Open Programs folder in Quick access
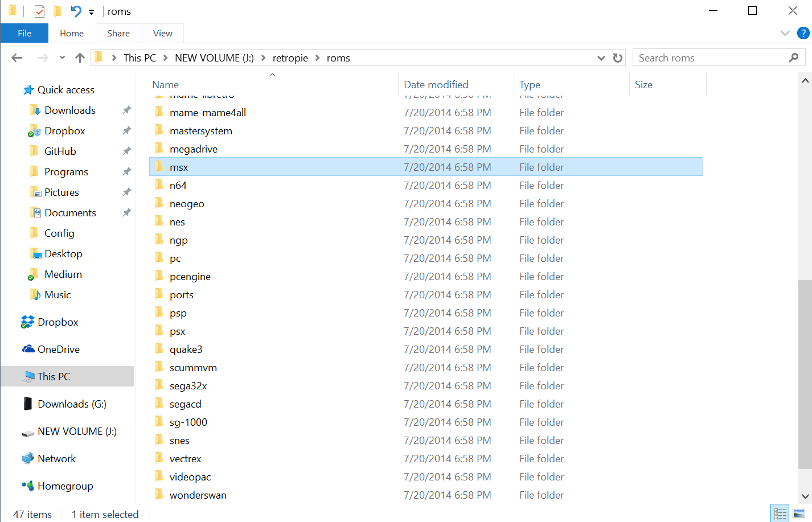This screenshot has width=812, height=522. click(59, 172)
